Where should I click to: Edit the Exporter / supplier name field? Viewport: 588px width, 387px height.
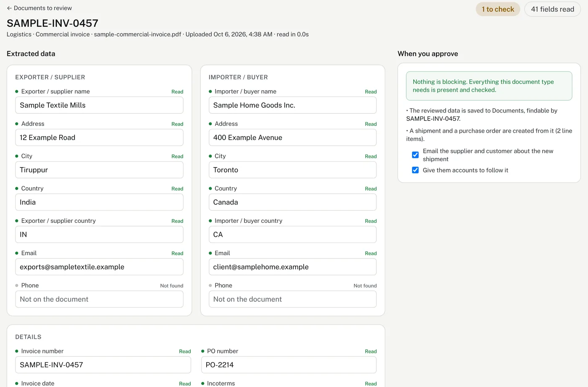coord(99,105)
